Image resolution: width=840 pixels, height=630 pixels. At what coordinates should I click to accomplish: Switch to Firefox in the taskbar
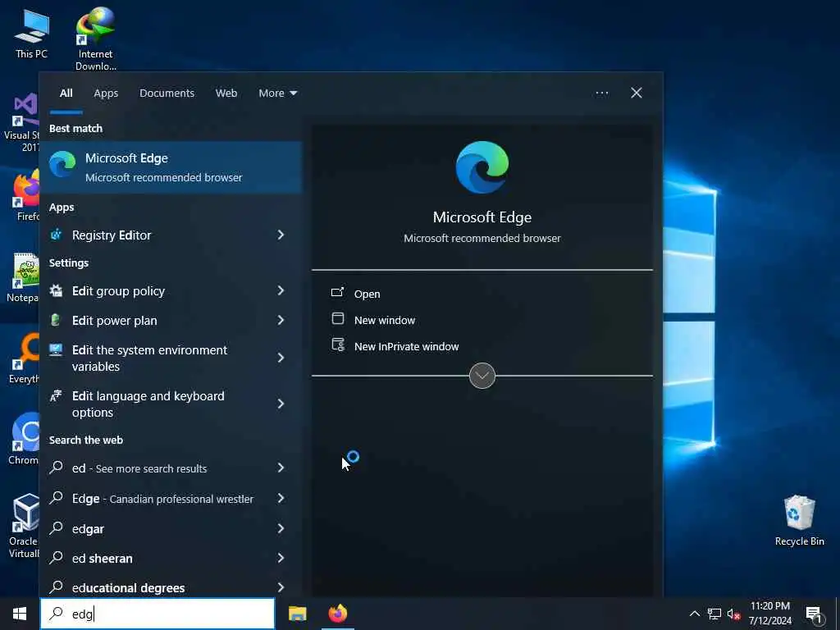click(x=337, y=614)
